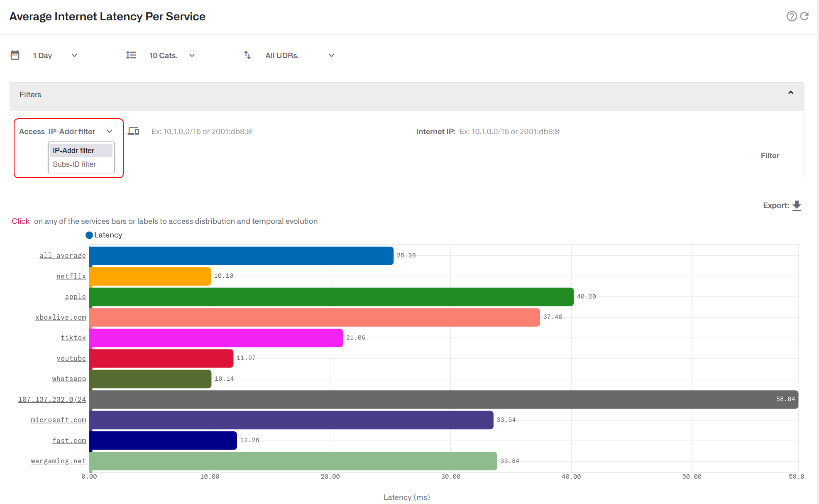Screen dimensions: 819x504
Task: Click the 33.84 value label
Action: (x=510, y=461)
